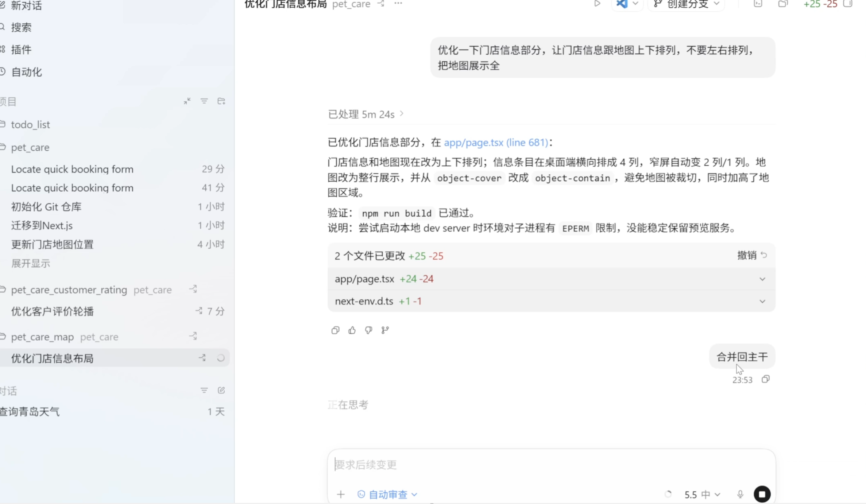Open the 插件 sidebar menu item
Screen dimensions: 866x504
tap(21, 50)
